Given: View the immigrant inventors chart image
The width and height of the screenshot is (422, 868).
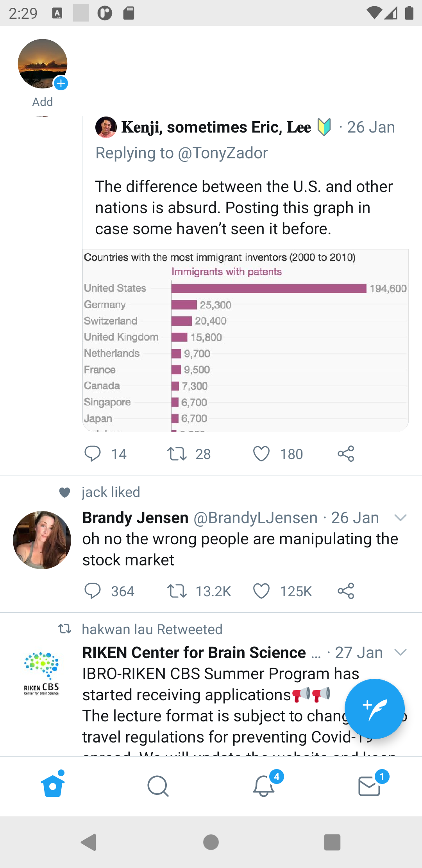Looking at the screenshot, I should pos(245,340).
